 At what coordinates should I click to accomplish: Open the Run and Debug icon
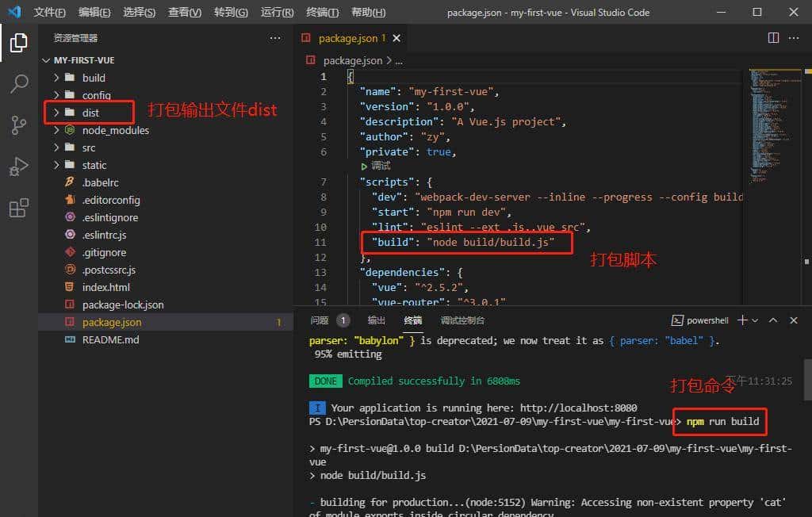pyautogui.click(x=19, y=167)
